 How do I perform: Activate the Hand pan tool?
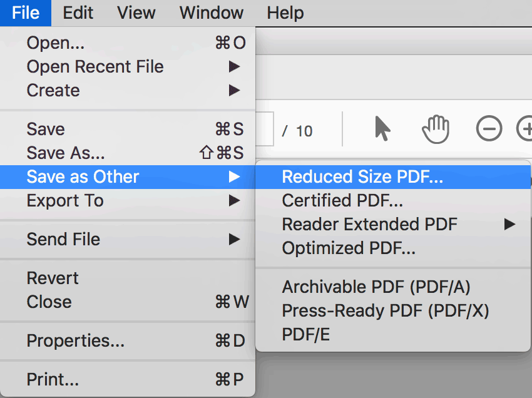(x=436, y=130)
